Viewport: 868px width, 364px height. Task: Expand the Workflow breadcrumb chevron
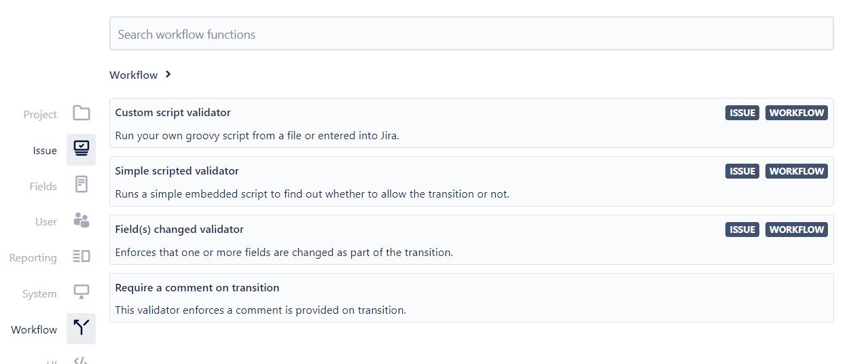(168, 75)
